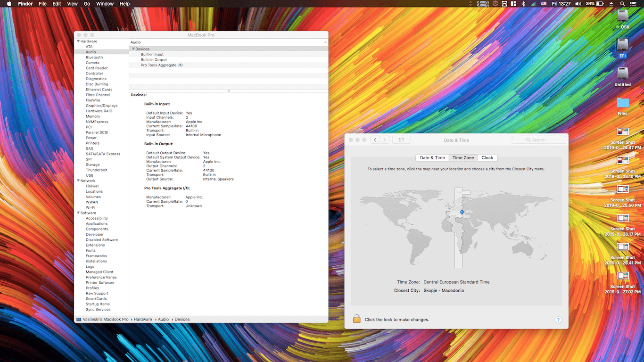Open the Wi-Fi signal menu

click(x=533, y=3)
